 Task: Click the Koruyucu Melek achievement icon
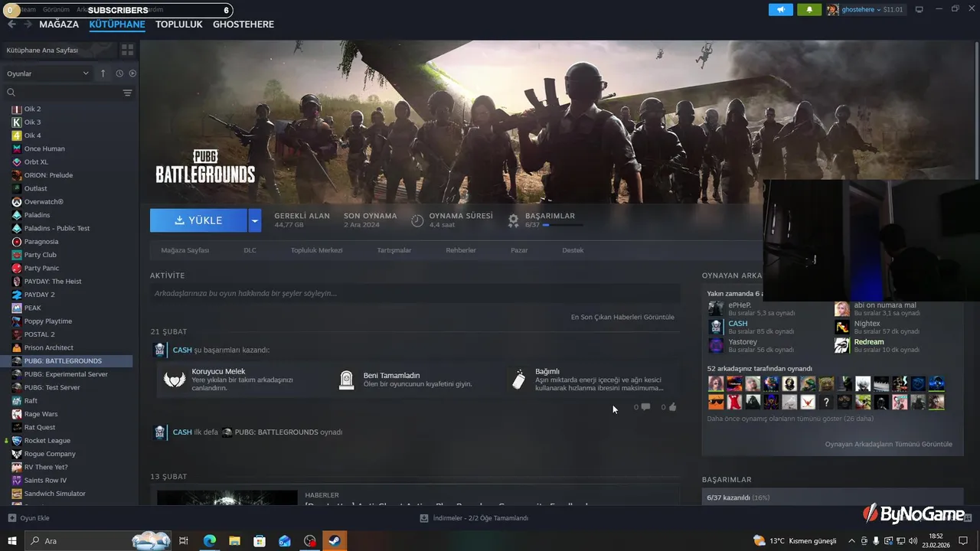(175, 380)
